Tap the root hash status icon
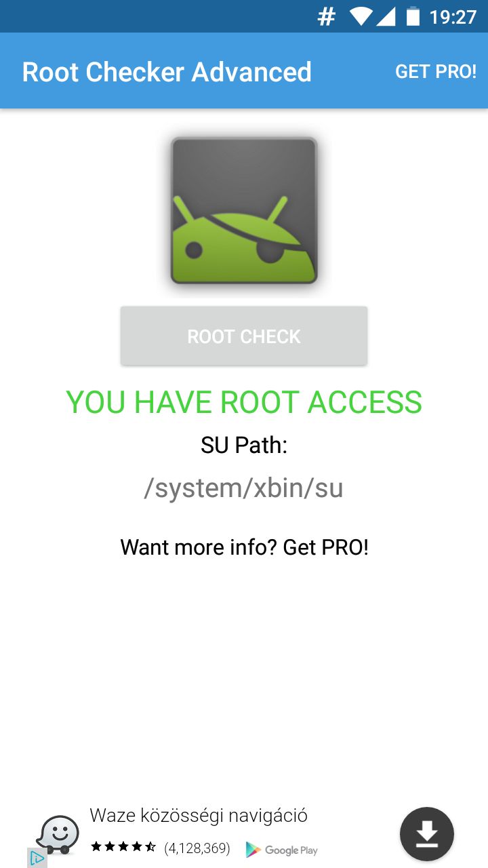The height and width of the screenshot is (868, 488). pos(327,17)
